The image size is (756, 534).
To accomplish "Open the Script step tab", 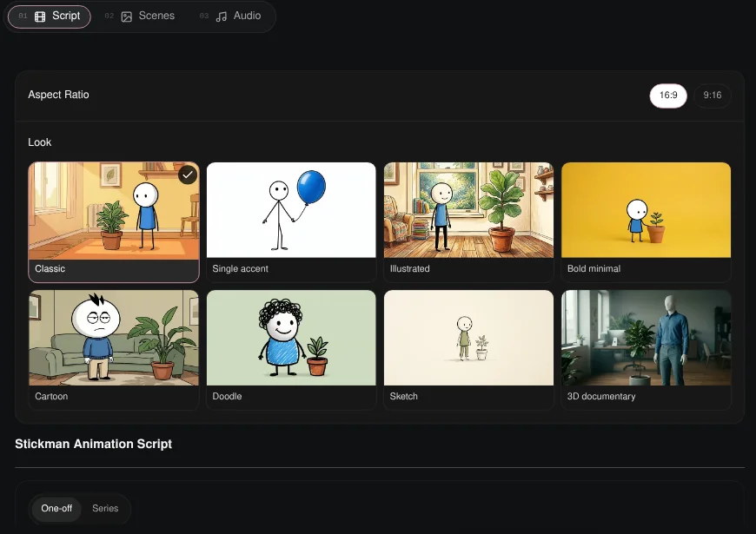I will 50,16.
